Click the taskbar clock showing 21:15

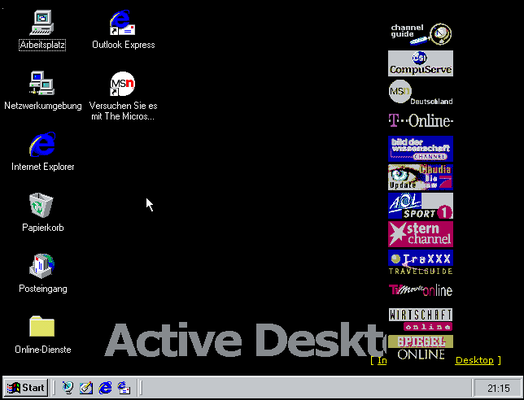tap(498, 388)
